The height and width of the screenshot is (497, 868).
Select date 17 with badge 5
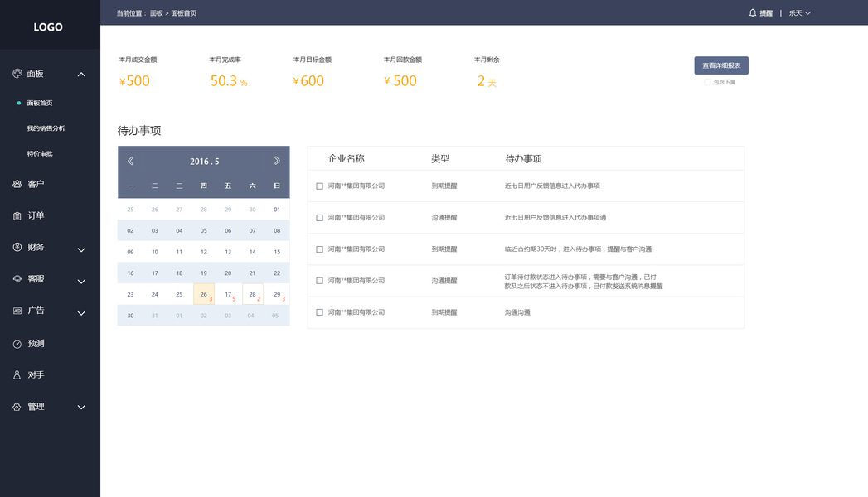click(228, 294)
